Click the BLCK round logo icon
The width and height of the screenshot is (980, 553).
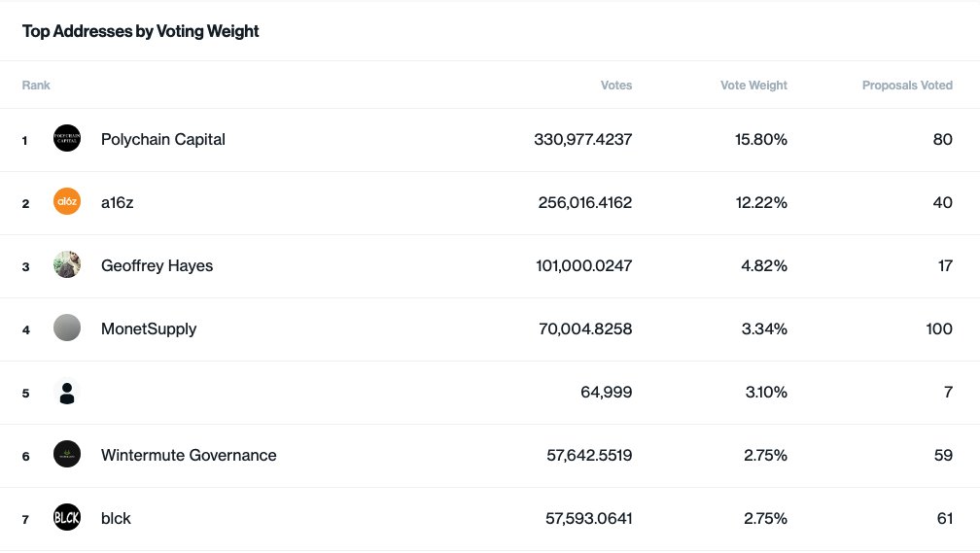point(67,517)
